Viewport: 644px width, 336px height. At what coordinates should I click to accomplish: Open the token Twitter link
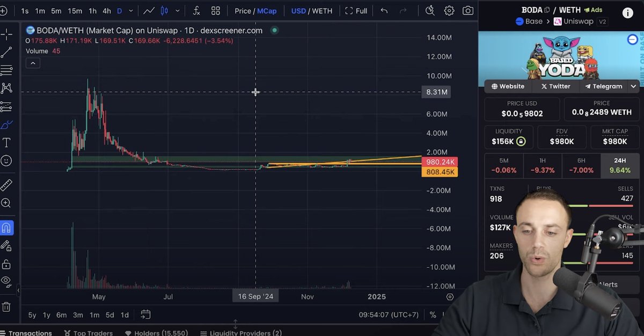coord(555,86)
